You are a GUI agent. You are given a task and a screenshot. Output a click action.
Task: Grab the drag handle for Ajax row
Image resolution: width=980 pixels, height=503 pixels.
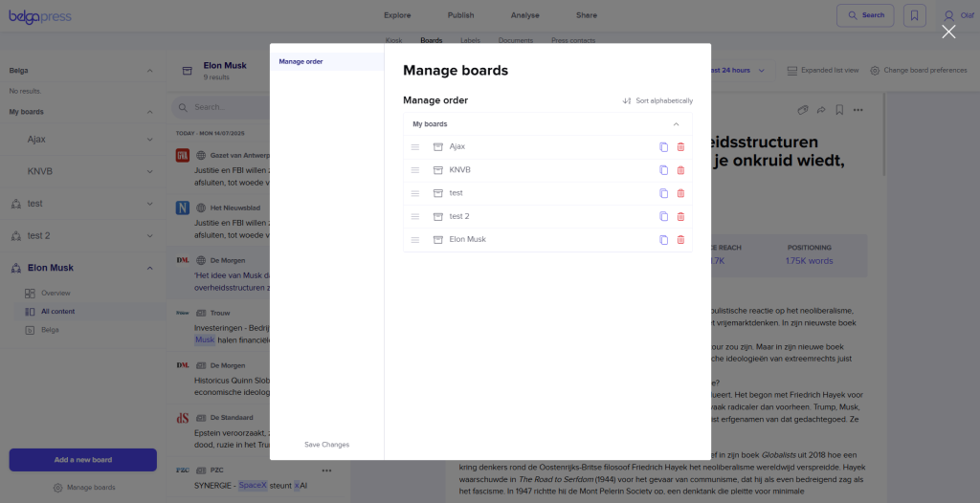[415, 147]
